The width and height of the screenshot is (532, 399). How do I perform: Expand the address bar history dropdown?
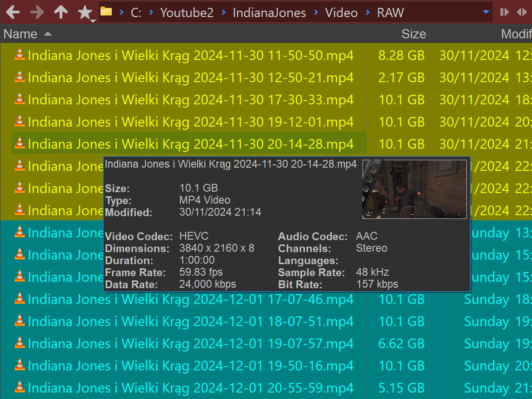(x=486, y=12)
